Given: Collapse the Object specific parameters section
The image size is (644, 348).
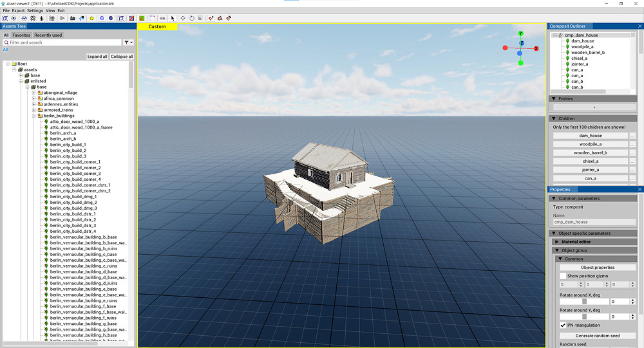Looking at the screenshot, I should click(x=554, y=233).
